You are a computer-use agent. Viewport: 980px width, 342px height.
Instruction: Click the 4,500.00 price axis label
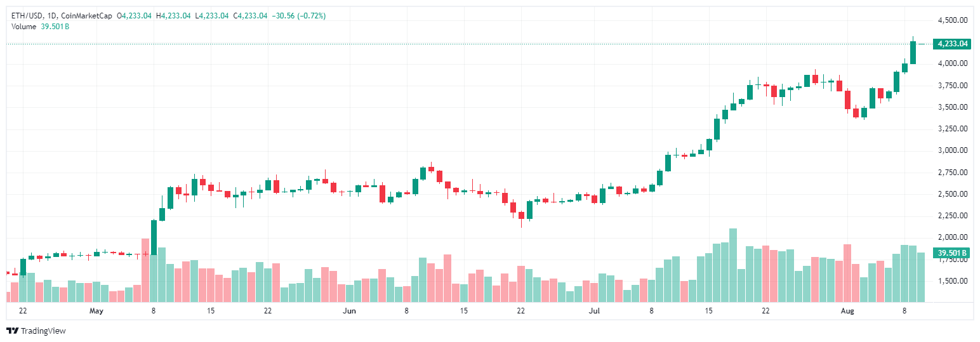pos(952,20)
